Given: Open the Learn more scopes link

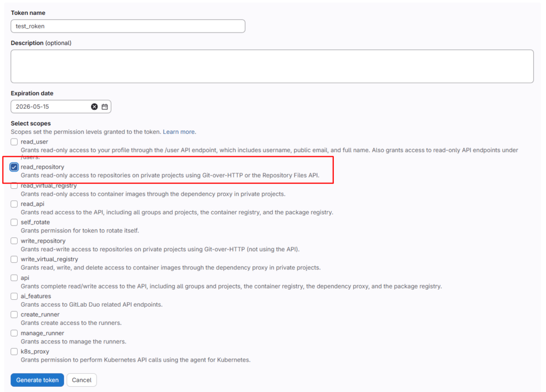Looking at the screenshot, I should (179, 132).
